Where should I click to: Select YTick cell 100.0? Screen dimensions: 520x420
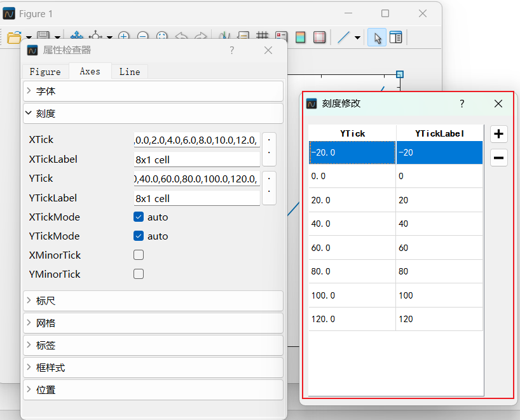[352, 295]
